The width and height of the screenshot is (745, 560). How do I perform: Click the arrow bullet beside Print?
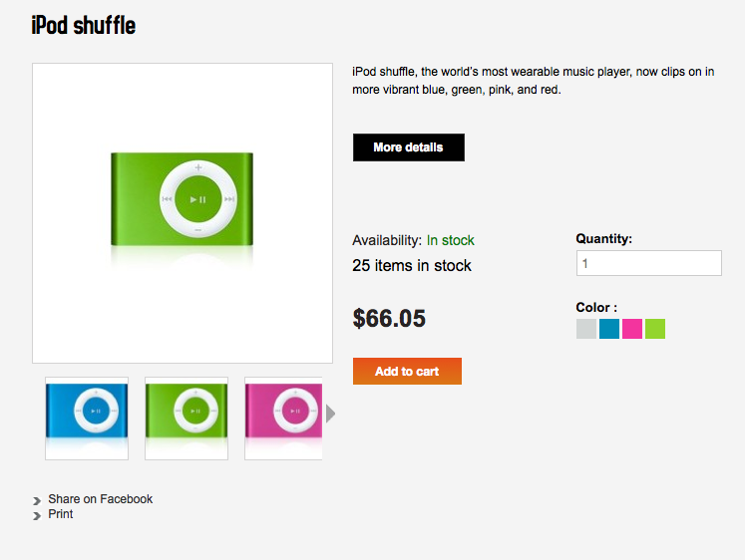coord(37,515)
